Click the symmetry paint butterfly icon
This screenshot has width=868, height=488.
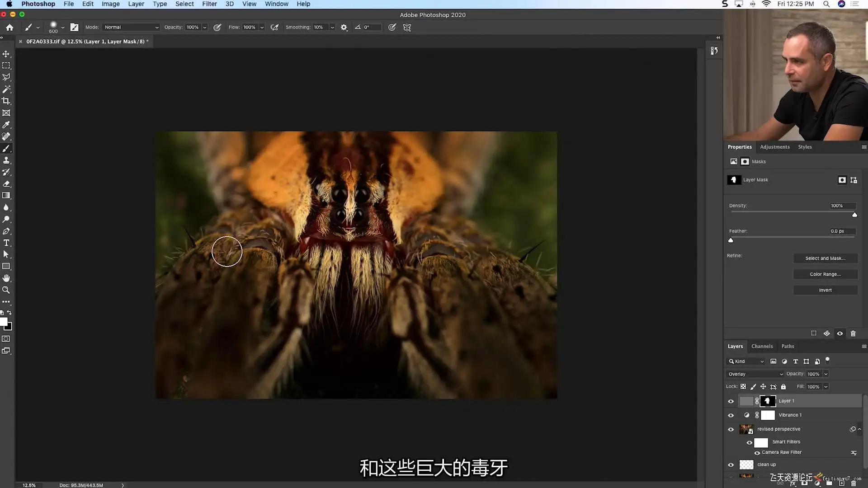[x=407, y=27]
